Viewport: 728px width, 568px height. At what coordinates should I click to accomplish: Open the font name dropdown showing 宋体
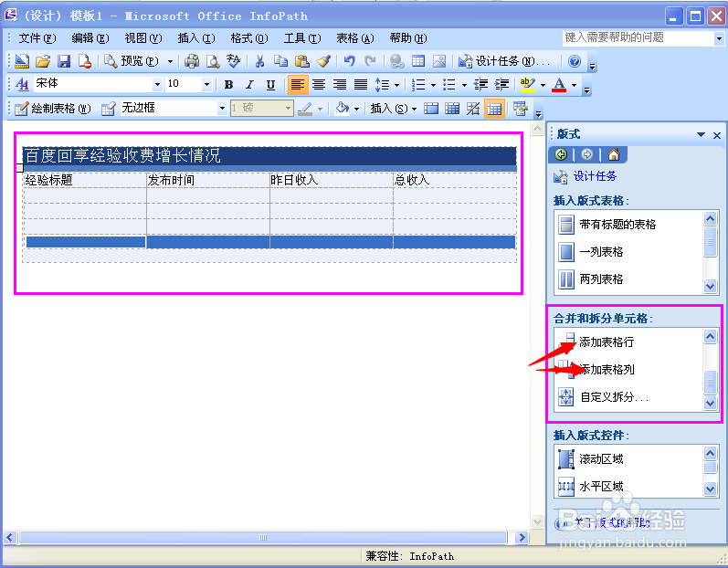point(157,84)
